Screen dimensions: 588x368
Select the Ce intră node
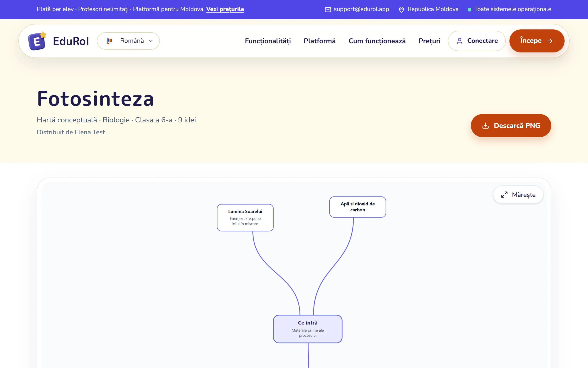(x=308, y=329)
